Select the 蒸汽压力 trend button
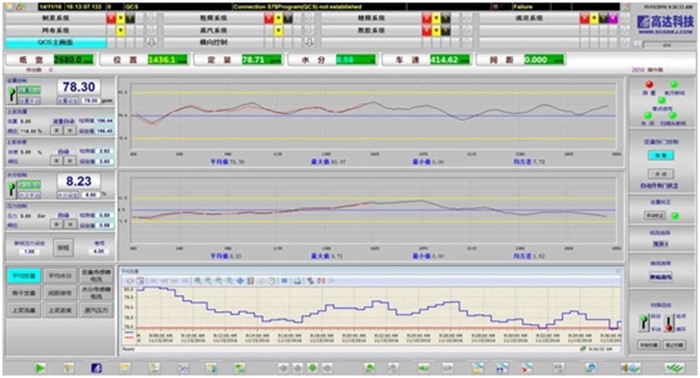700x378 pixels. pyautogui.click(x=96, y=310)
